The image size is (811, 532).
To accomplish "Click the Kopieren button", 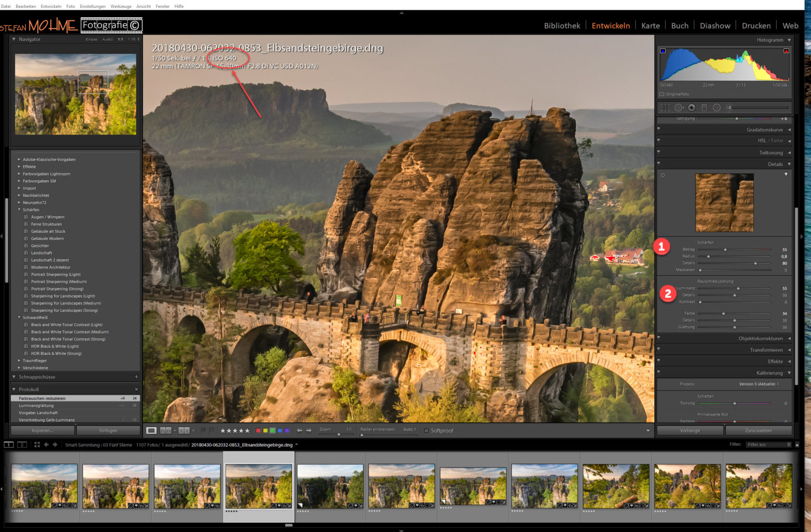I will click(x=43, y=431).
